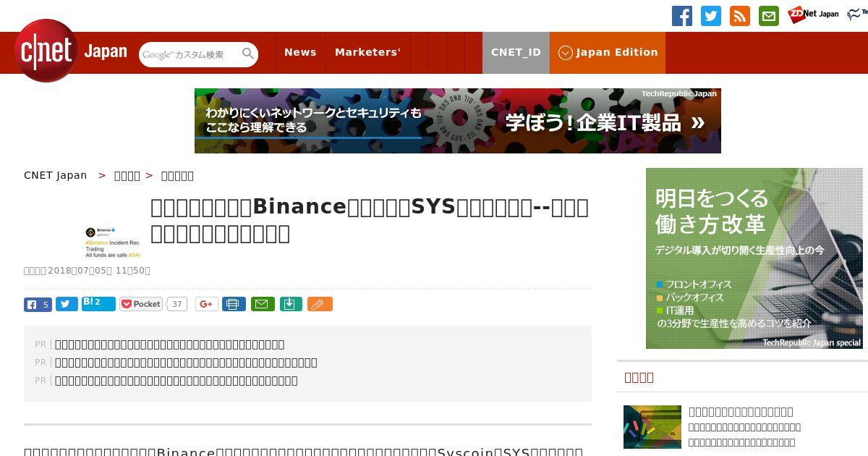Tweet the article with Twitter share button

67,304
